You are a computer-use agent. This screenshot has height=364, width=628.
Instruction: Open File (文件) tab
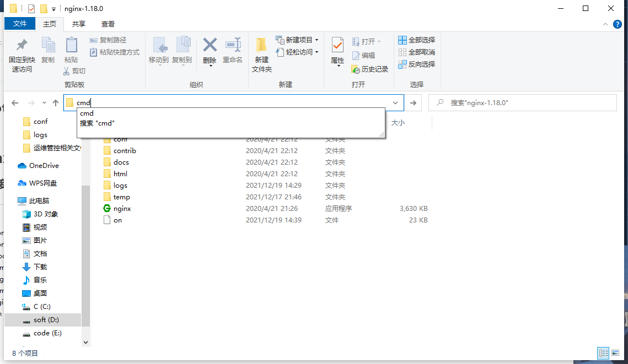point(20,24)
